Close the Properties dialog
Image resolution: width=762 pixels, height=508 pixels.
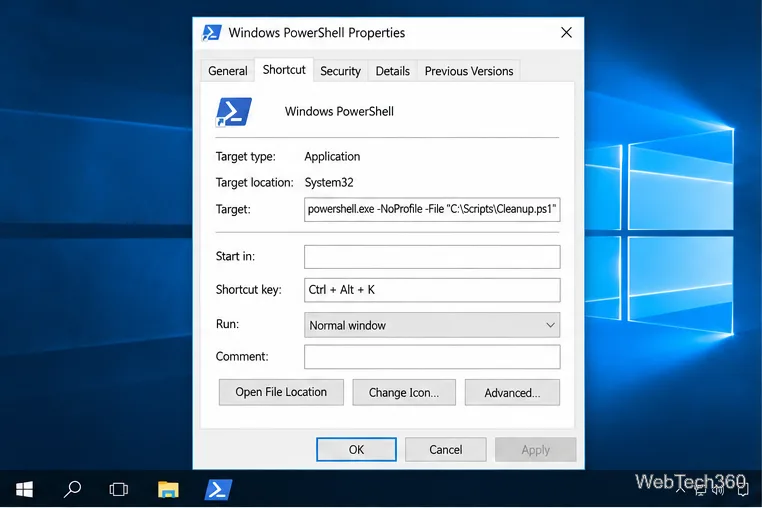pyautogui.click(x=566, y=33)
